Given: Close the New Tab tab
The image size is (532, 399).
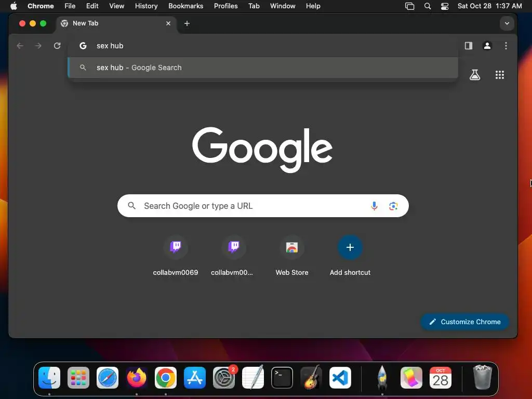Looking at the screenshot, I should point(168,23).
